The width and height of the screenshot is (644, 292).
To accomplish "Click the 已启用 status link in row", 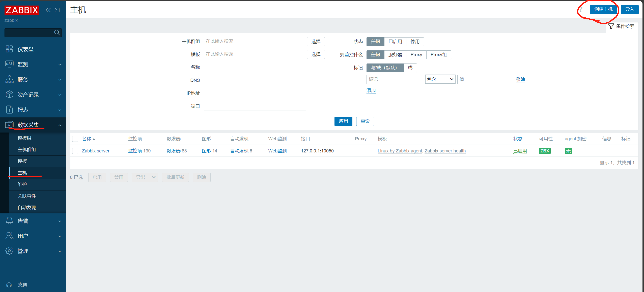I will (x=520, y=151).
